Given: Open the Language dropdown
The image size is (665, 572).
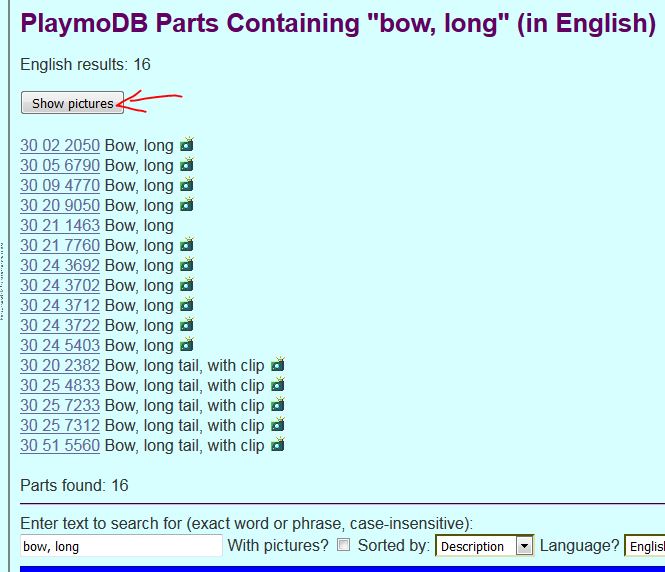Looking at the screenshot, I should point(645,546).
